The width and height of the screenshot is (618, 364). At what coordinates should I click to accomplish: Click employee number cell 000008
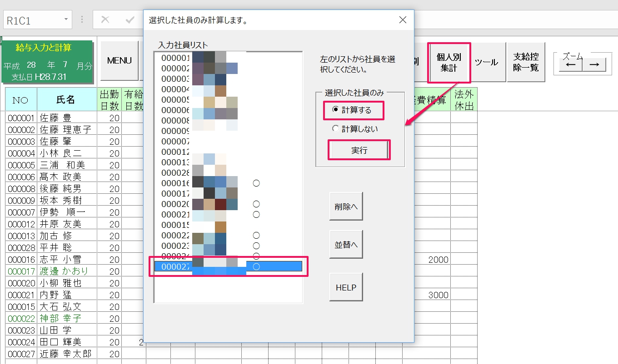21,188
